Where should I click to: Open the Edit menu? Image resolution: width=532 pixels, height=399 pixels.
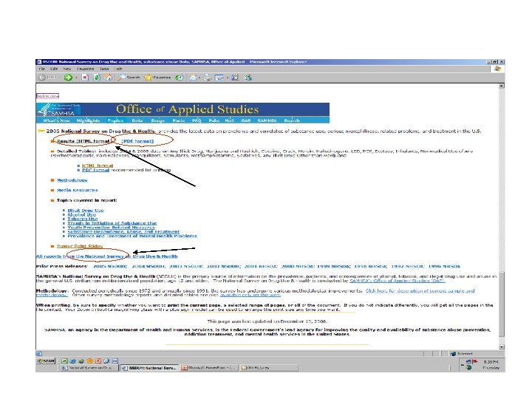click(54, 69)
